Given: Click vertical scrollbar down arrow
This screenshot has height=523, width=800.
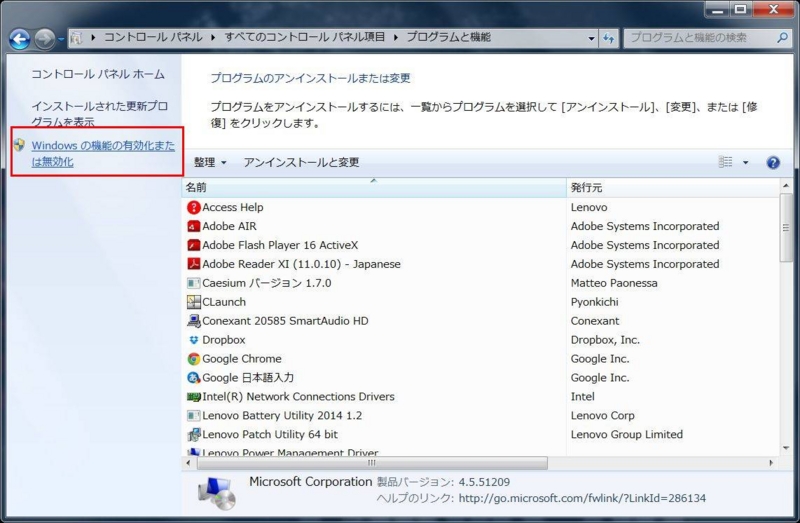Looking at the screenshot, I should point(786,449).
